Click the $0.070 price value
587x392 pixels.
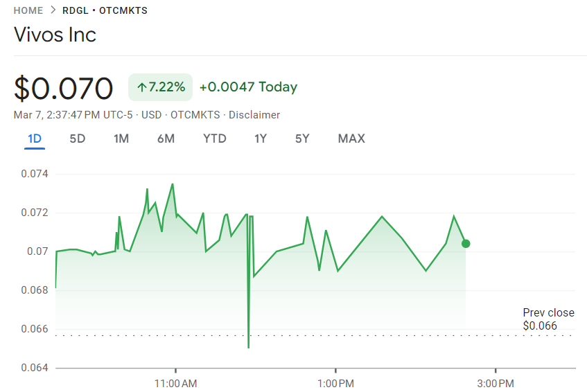(63, 88)
